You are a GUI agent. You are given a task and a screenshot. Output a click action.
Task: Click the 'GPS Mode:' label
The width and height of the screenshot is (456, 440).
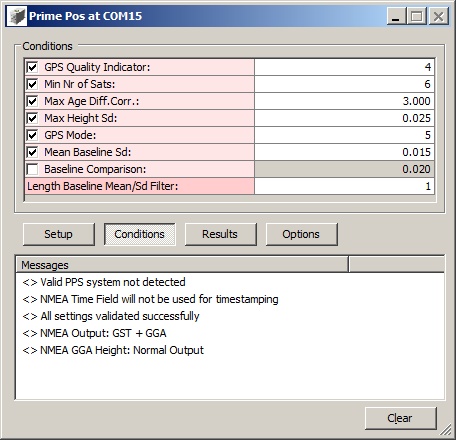pos(70,135)
